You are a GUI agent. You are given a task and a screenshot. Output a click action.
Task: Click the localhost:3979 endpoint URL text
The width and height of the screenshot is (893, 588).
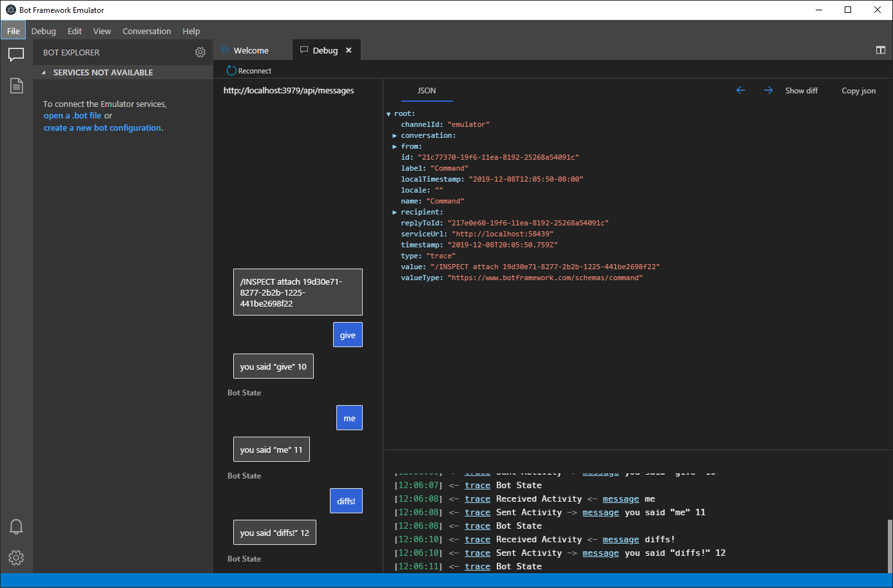click(289, 91)
